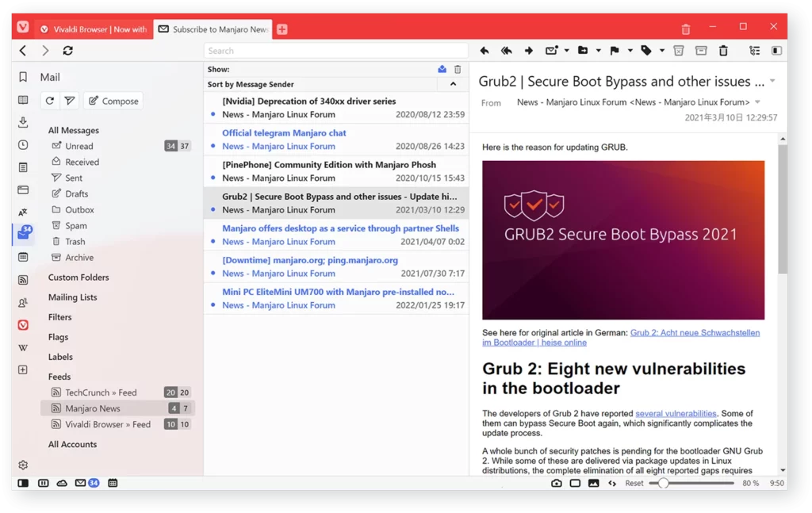Open the Feeds panel icon

(x=23, y=280)
